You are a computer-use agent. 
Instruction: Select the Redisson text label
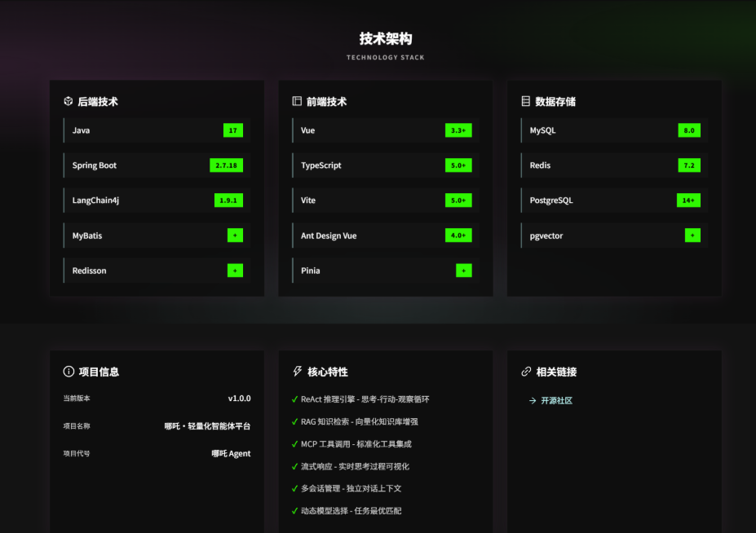[89, 271]
